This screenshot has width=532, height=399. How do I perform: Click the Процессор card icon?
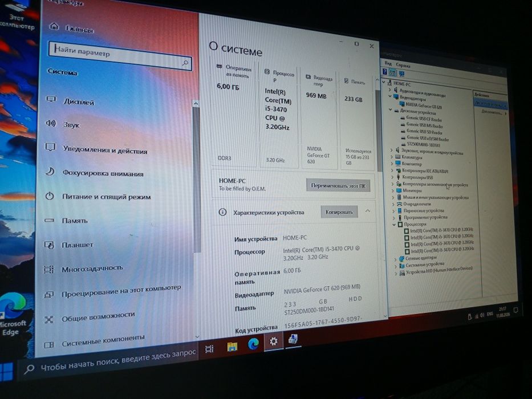point(267,72)
